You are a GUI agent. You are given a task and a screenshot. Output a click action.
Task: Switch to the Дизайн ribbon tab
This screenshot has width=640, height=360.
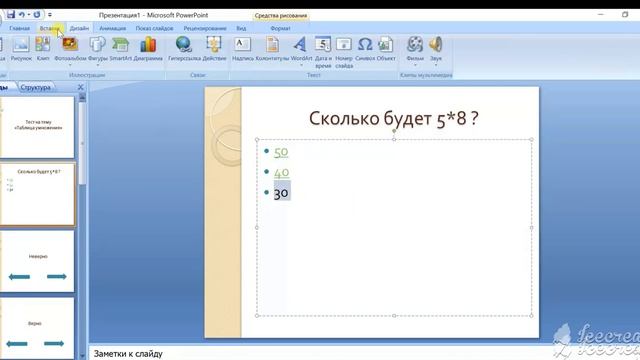tap(79, 29)
